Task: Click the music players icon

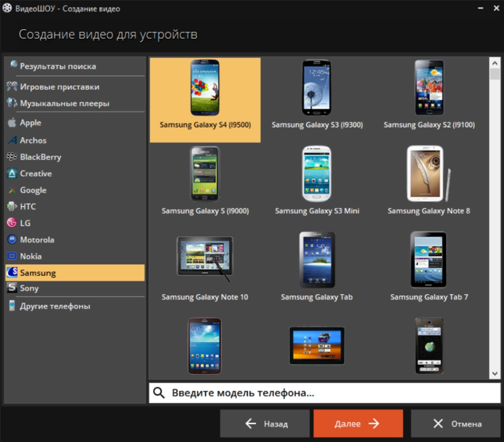Action: (x=12, y=103)
